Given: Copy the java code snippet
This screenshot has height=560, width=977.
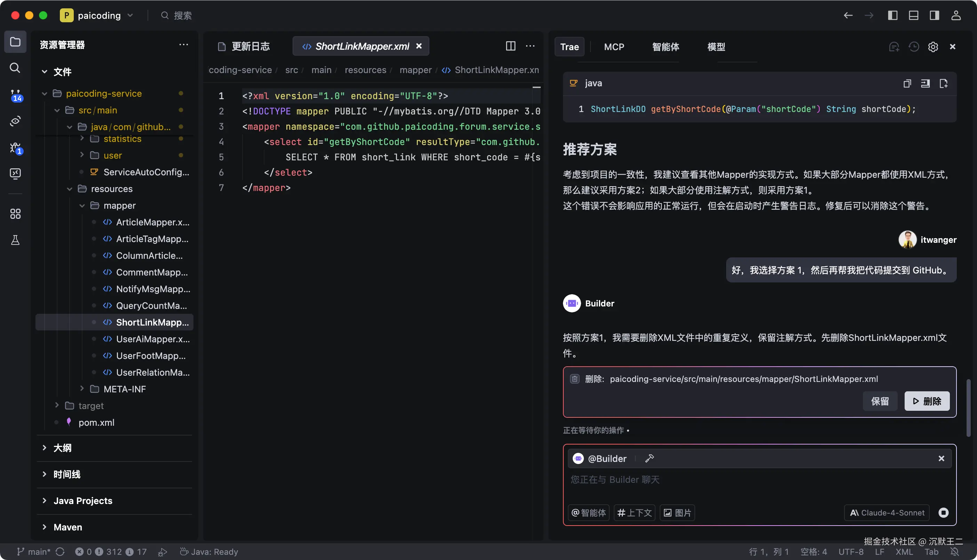Looking at the screenshot, I should 907,83.
